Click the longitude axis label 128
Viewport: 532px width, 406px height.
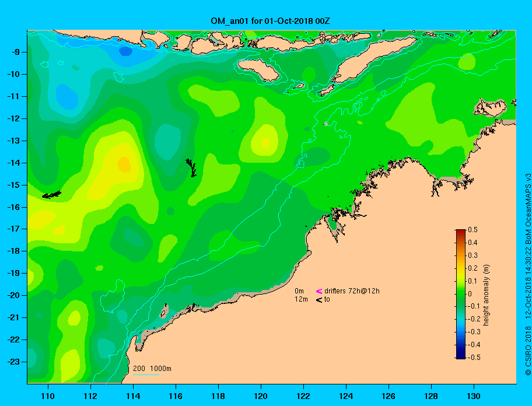tap(431, 396)
